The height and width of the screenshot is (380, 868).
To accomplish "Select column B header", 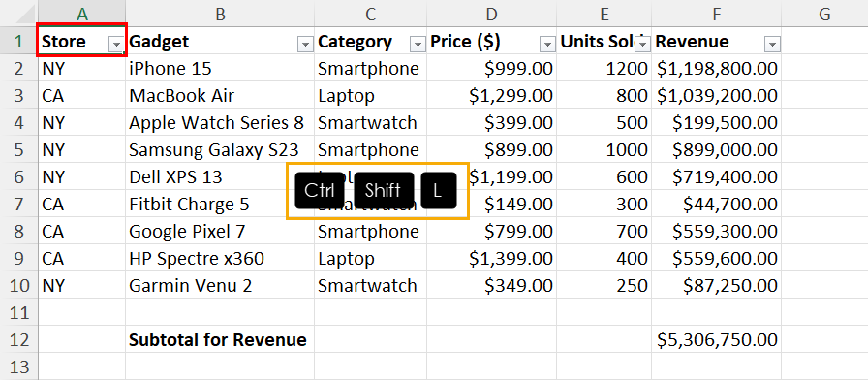I will tap(220, 14).
